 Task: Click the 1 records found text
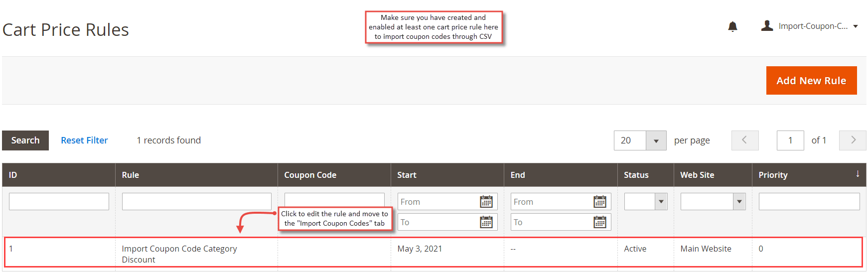[169, 140]
